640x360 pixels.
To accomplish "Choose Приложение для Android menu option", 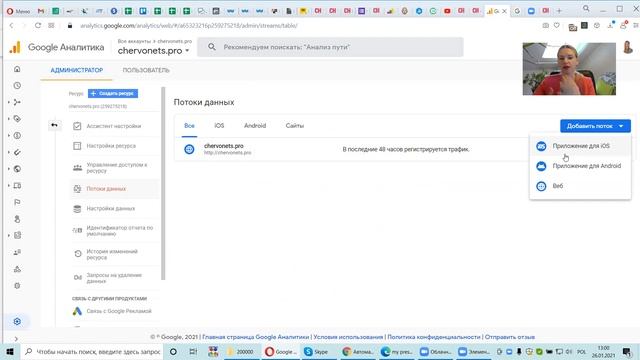I will 580,166.
